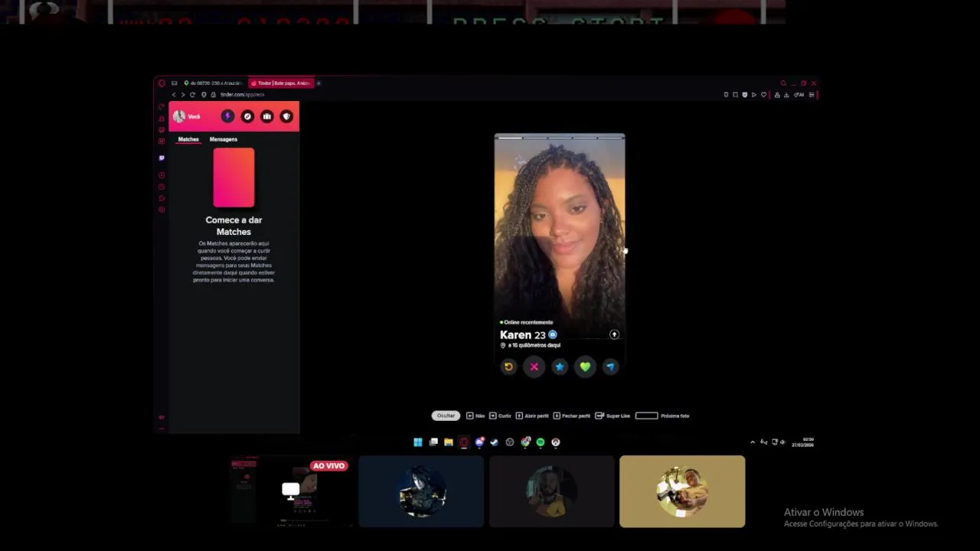Image resolution: width=980 pixels, height=551 pixels.
Task: Open a new browser tab with plus
Action: tap(318, 83)
